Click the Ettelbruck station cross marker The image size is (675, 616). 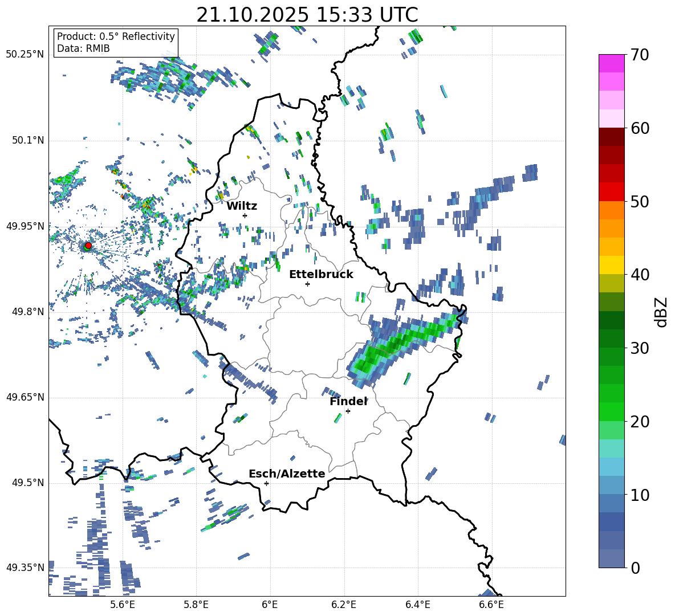[307, 284]
